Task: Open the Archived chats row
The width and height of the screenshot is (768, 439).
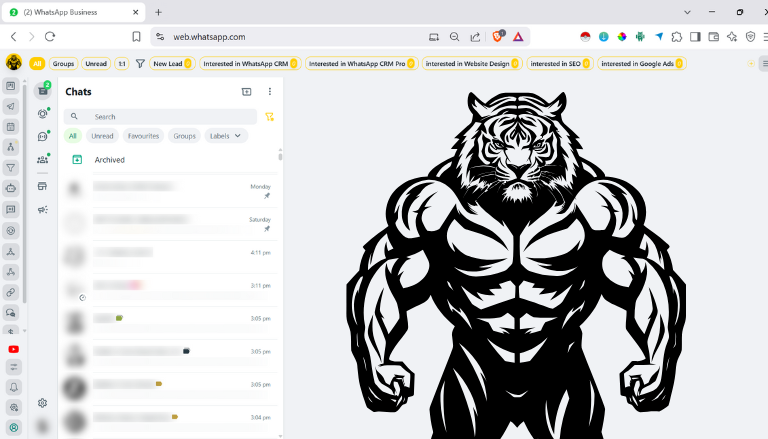Action: (170, 160)
